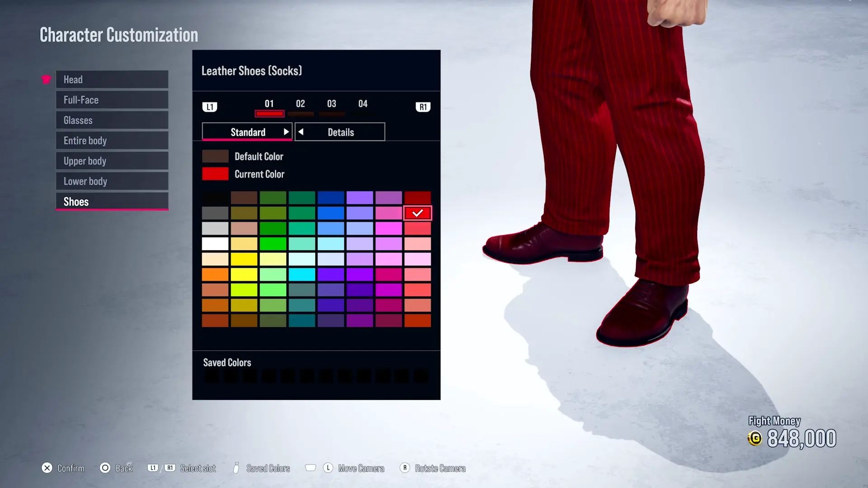Click the right arrow on Standard
The height and width of the screenshot is (488, 868).
tap(286, 132)
